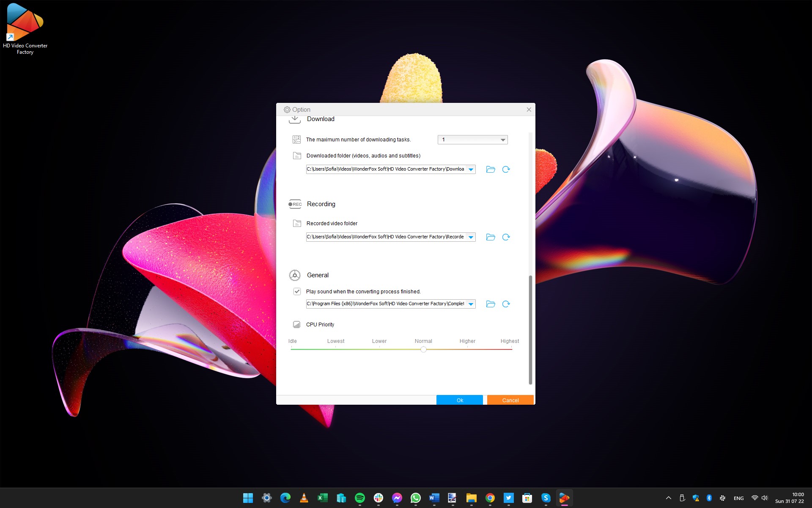
Task: Click the refresh icon next to completion sound file
Action: point(506,303)
